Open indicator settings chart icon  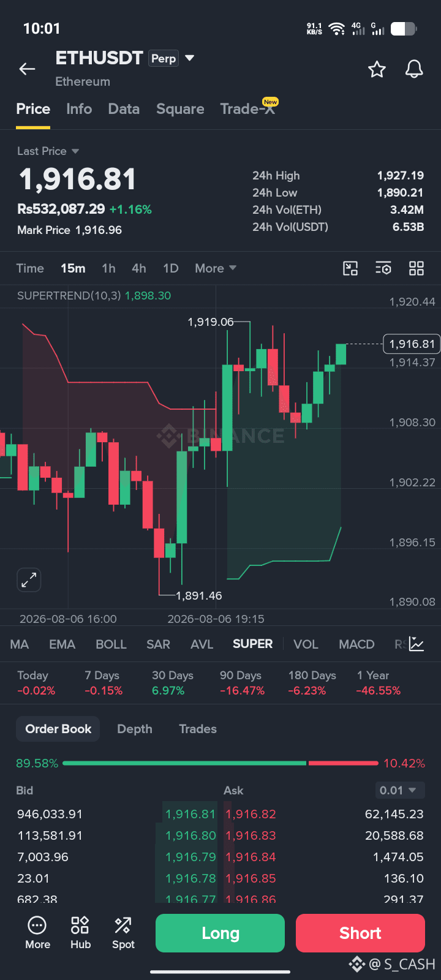pyautogui.click(x=417, y=644)
